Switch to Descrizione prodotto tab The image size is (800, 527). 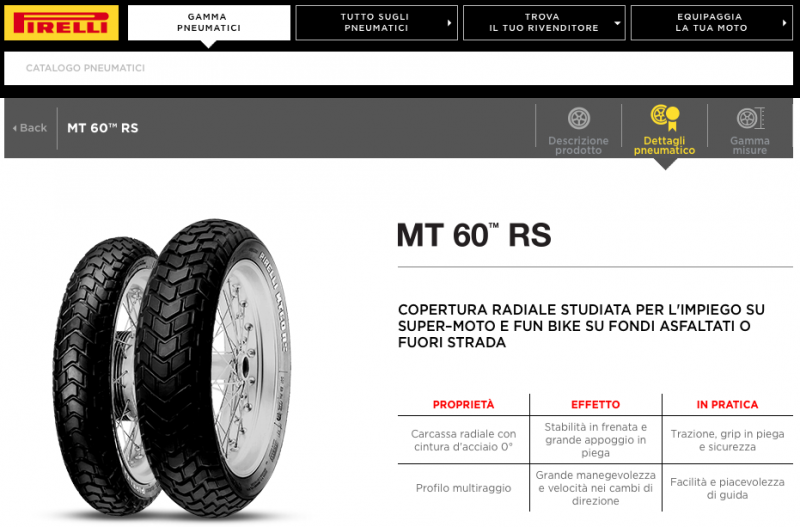pos(579,131)
